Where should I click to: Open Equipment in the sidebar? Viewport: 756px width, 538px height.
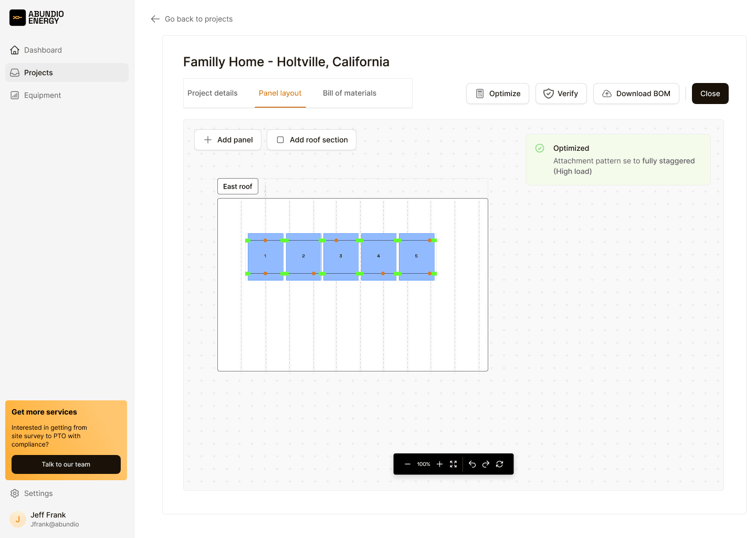[x=43, y=96]
